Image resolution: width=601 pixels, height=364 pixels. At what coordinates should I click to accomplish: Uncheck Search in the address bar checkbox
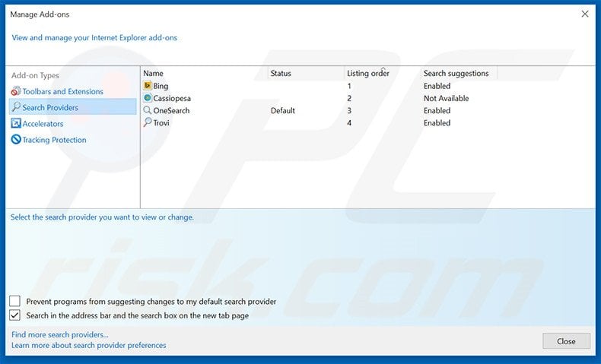(15, 315)
